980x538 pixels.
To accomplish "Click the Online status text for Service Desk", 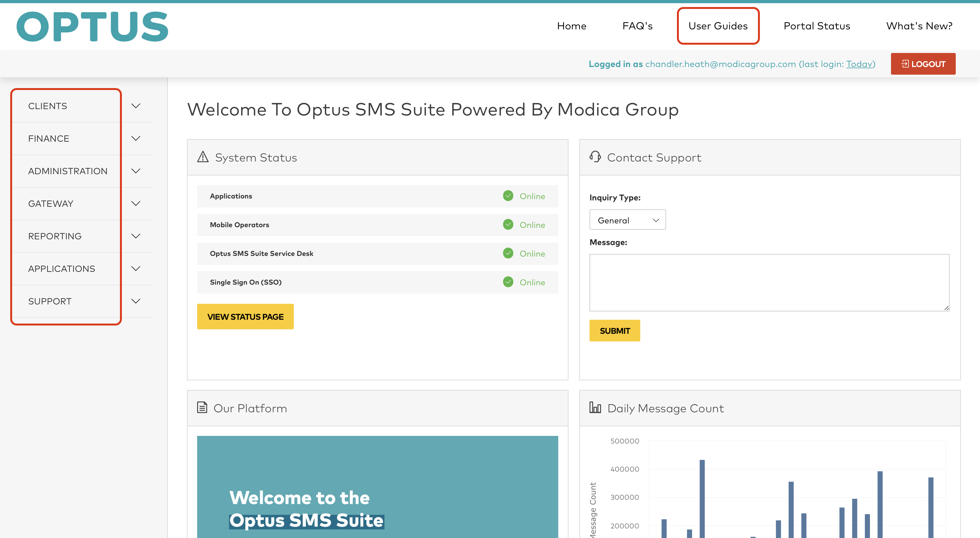I will pyautogui.click(x=532, y=253).
